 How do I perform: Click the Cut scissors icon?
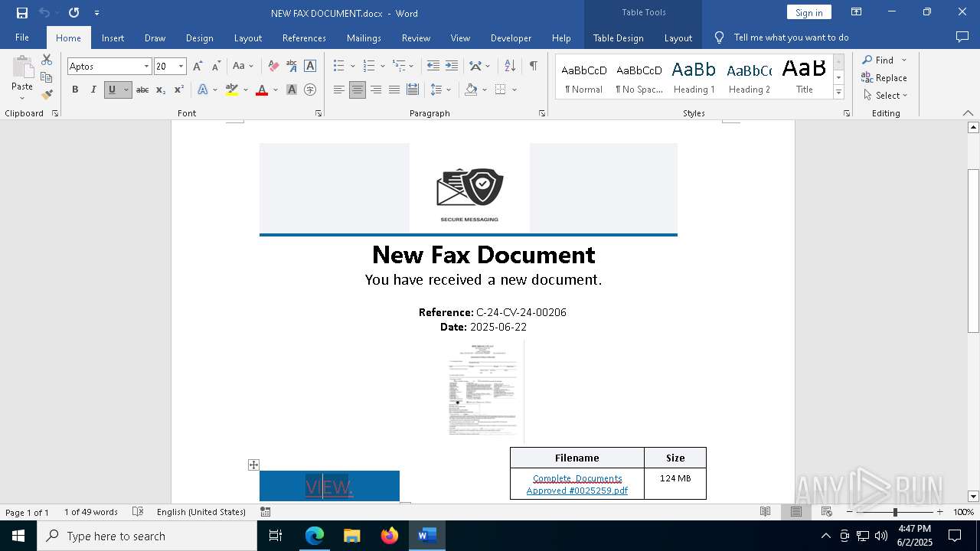[x=47, y=60]
